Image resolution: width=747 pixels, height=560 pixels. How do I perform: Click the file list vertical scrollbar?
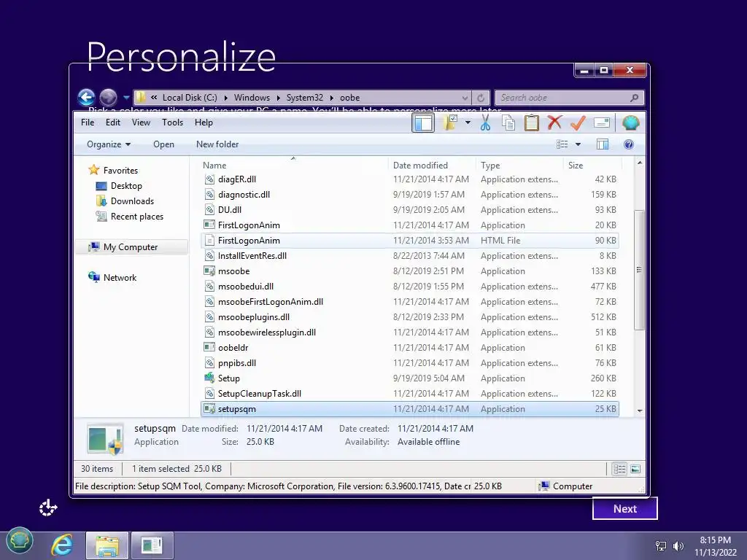(x=639, y=270)
